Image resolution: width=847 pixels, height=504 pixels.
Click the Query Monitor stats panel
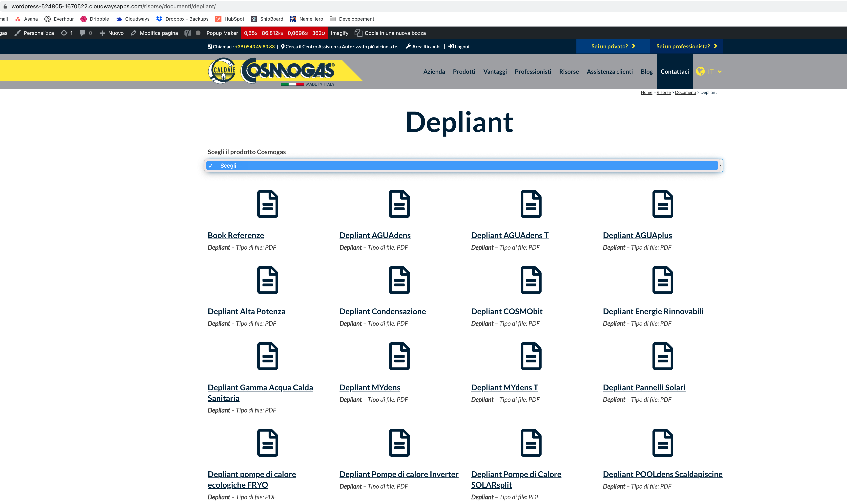click(284, 33)
